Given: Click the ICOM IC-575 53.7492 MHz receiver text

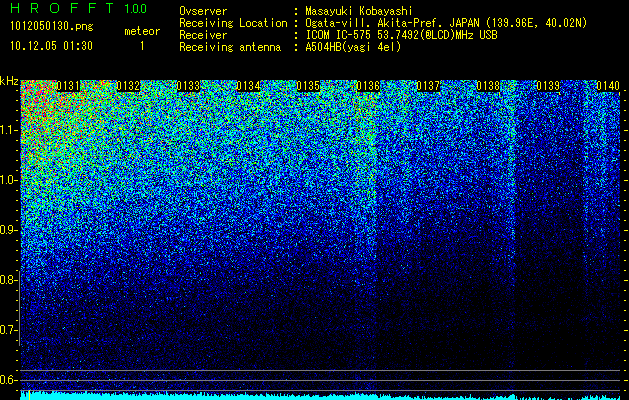Looking at the screenshot, I should (x=401, y=35).
